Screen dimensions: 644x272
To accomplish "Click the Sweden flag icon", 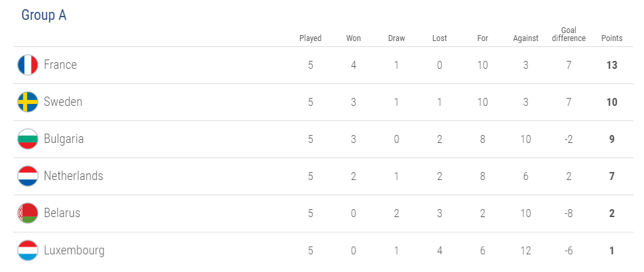I will [x=28, y=102].
